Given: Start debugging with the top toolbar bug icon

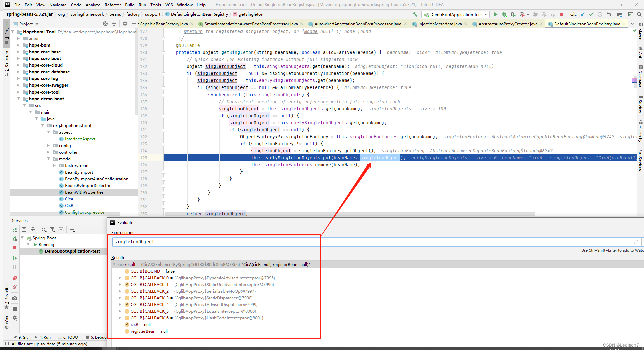Looking at the screenshot, I should point(504,14).
